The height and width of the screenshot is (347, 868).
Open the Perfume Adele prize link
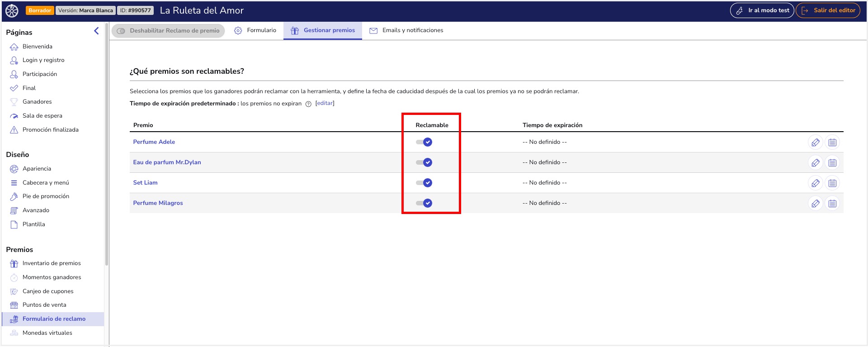tap(154, 142)
